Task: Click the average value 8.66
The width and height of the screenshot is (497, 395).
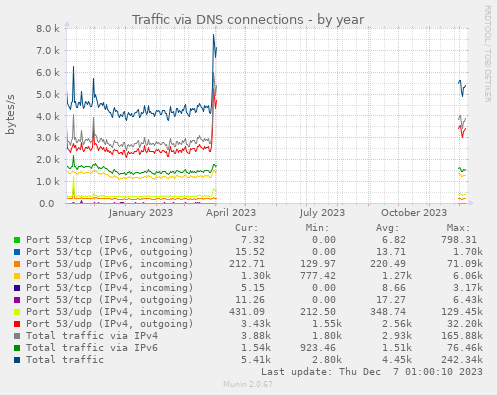Action: point(394,288)
